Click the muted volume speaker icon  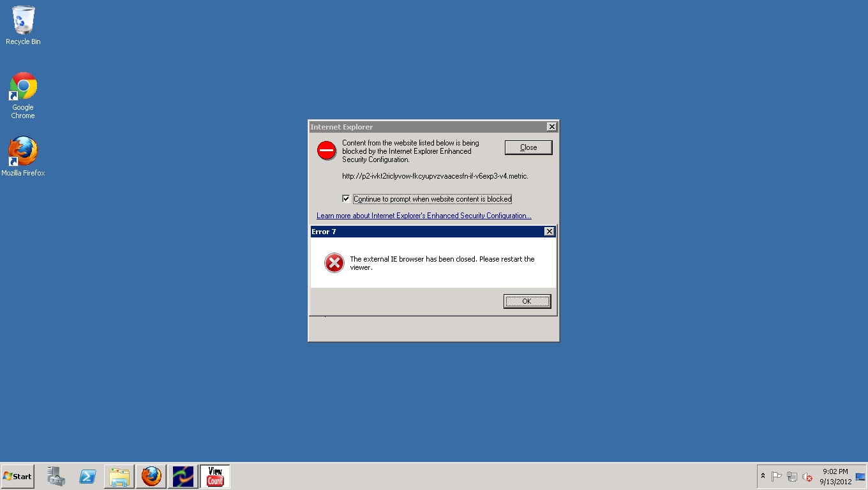point(807,477)
